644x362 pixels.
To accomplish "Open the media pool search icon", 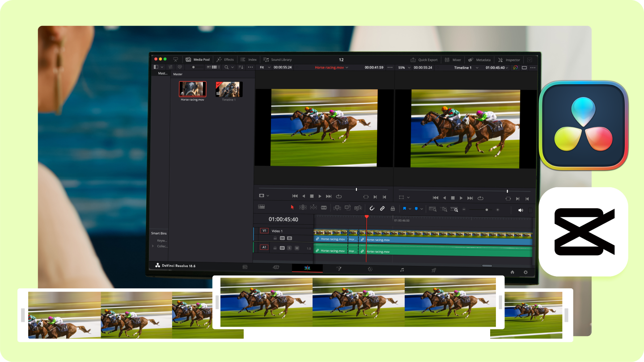I will click(226, 67).
